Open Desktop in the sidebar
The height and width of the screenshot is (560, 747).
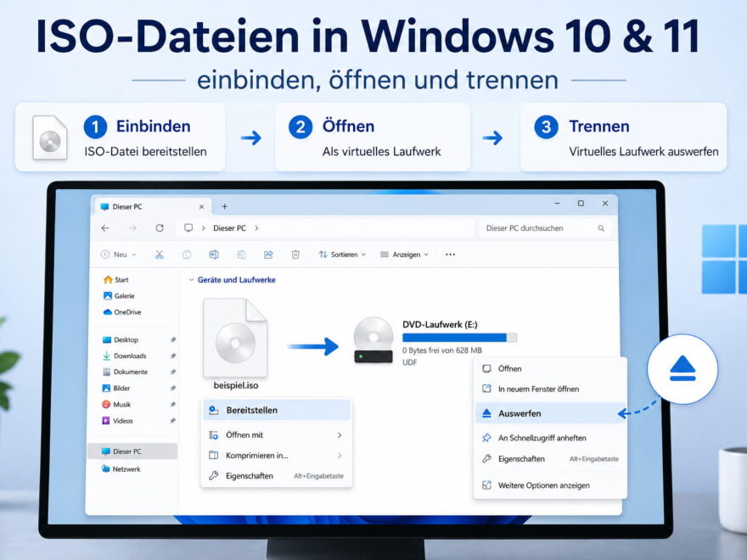click(x=121, y=339)
